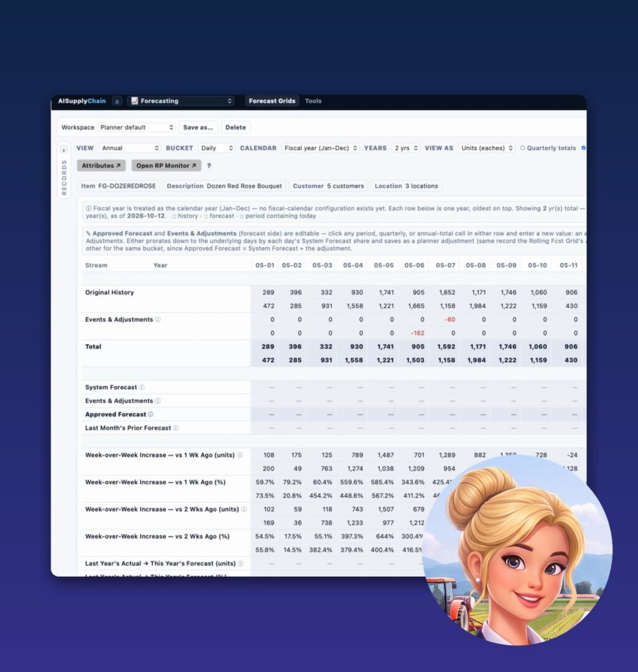Click the RECORDS vertical label

64,177
